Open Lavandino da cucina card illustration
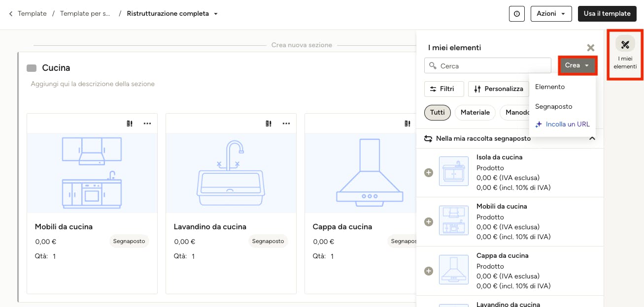Screen dimensions: 644x307 tap(231, 173)
